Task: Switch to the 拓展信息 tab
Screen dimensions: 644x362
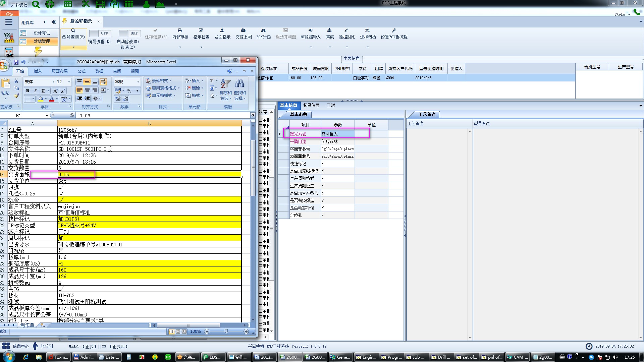Action: (311, 105)
